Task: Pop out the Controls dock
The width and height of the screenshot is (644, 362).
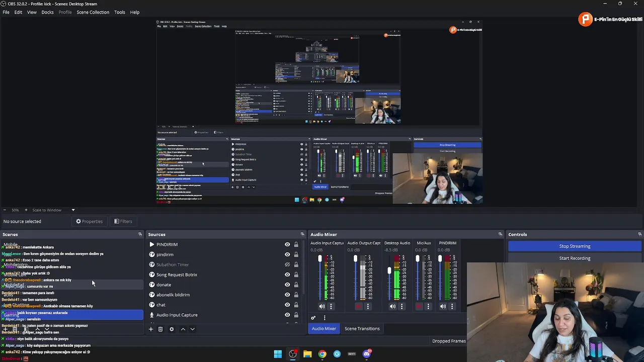Action: point(639,234)
